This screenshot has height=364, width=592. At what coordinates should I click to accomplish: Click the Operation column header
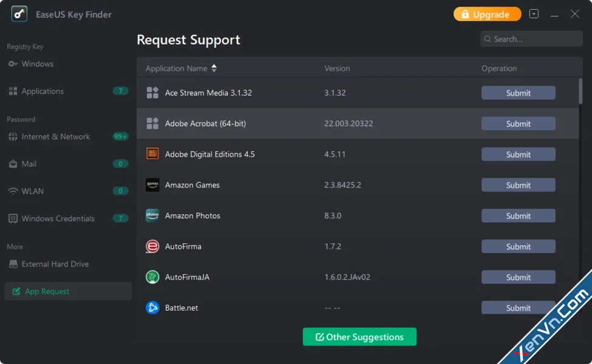tap(498, 69)
